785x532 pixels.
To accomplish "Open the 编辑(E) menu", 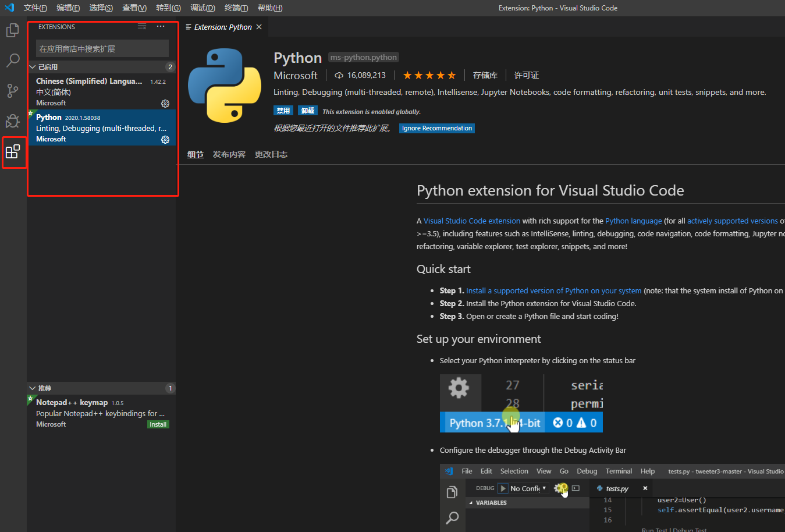I will [x=68, y=8].
